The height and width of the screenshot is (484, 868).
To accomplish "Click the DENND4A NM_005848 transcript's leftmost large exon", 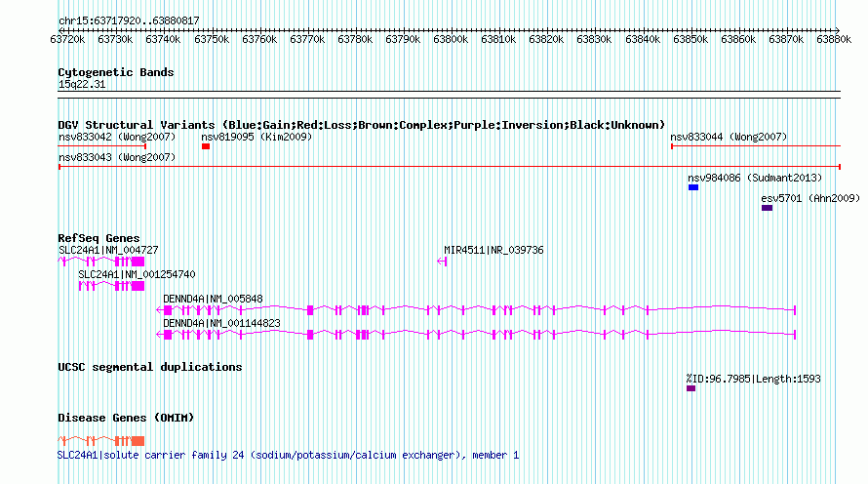I will tap(168, 310).
